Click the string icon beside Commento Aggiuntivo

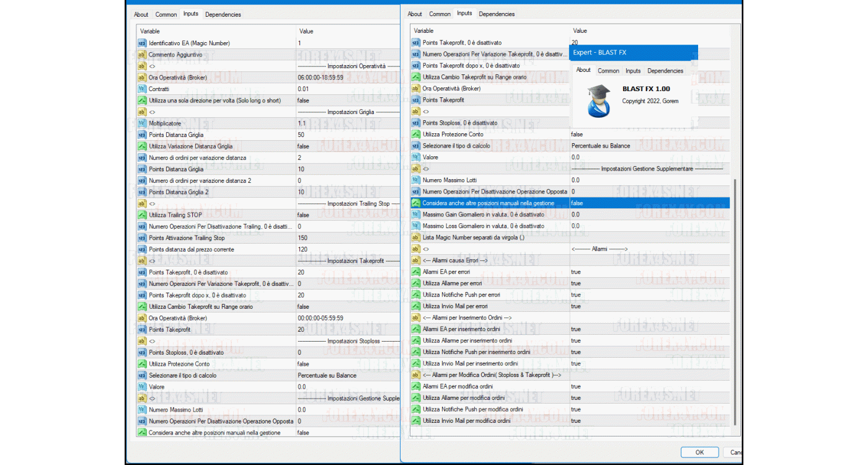141,55
